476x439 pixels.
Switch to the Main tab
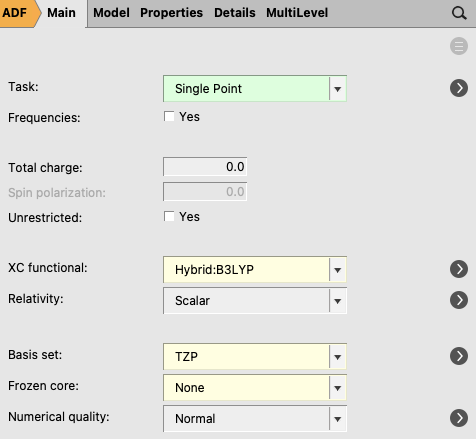click(x=61, y=13)
